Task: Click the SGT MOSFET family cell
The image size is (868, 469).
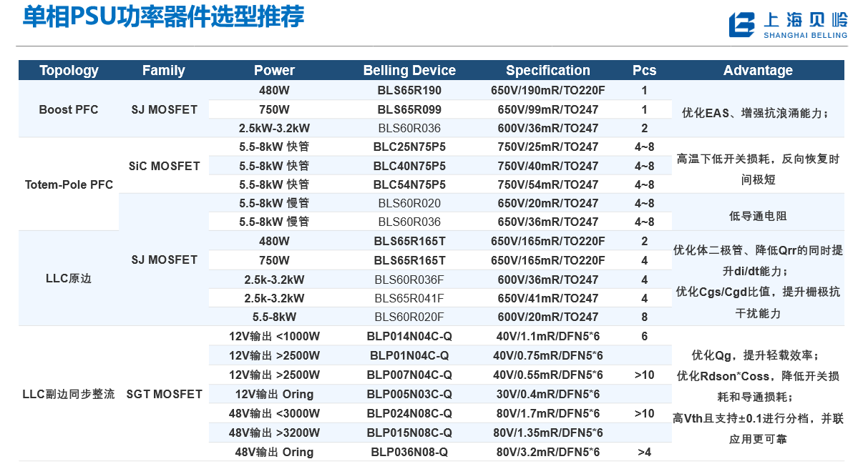Action: [x=164, y=394]
